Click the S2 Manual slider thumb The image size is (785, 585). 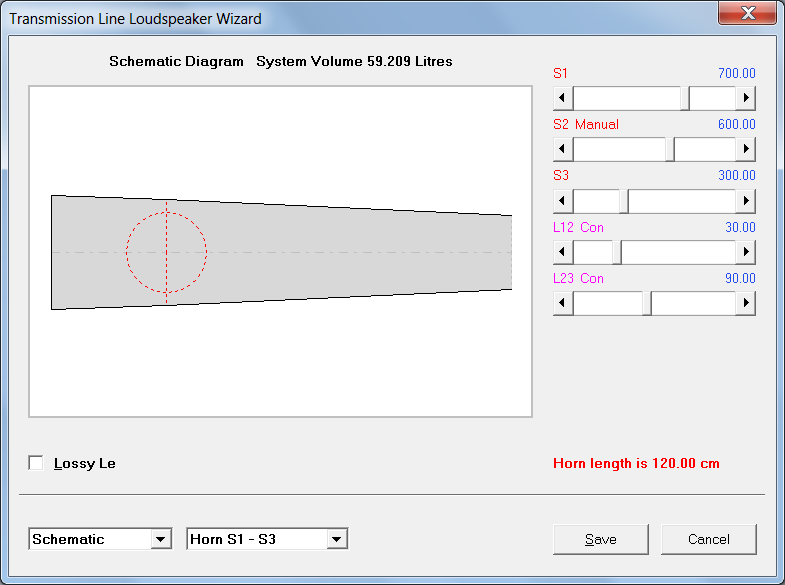coord(670,149)
